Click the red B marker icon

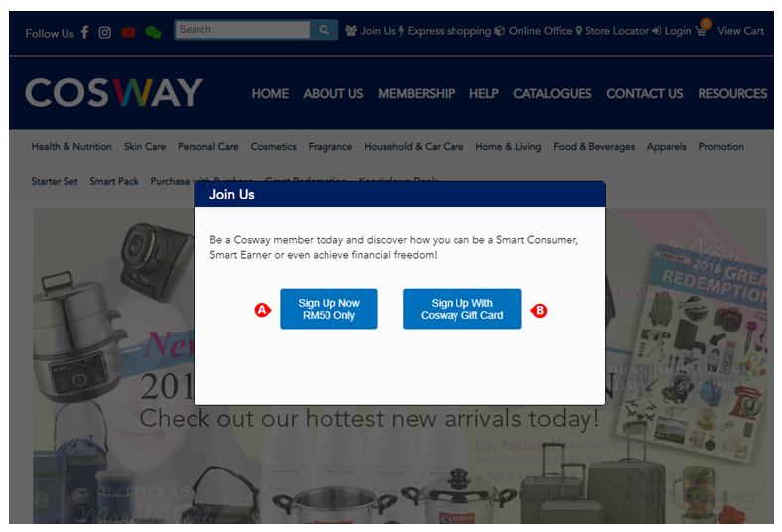click(x=539, y=310)
